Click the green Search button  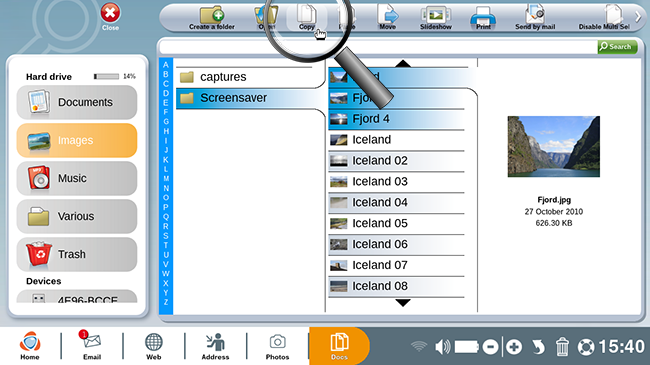(617, 47)
